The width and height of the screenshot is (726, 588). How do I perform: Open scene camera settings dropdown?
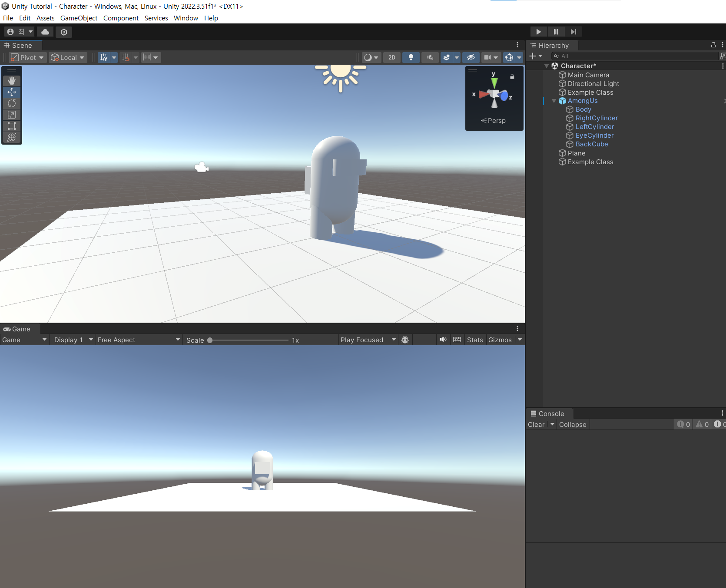coord(491,57)
